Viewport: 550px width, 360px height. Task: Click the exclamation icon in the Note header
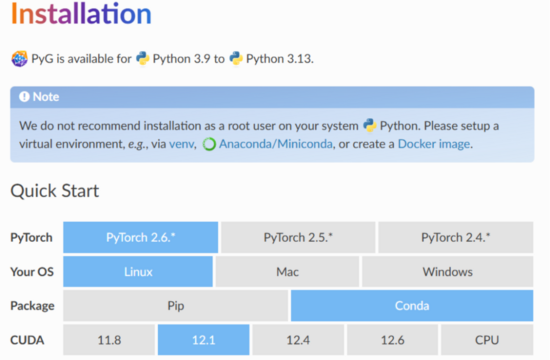click(24, 96)
